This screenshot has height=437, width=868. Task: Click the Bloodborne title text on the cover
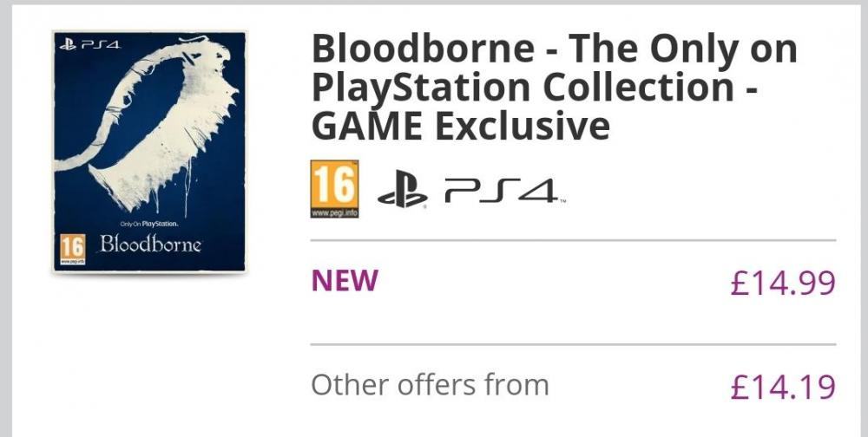pos(150,244)
